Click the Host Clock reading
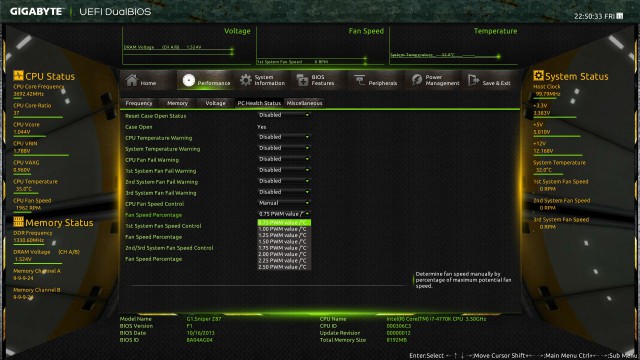640x360 pixels. (x=548, y=94)
